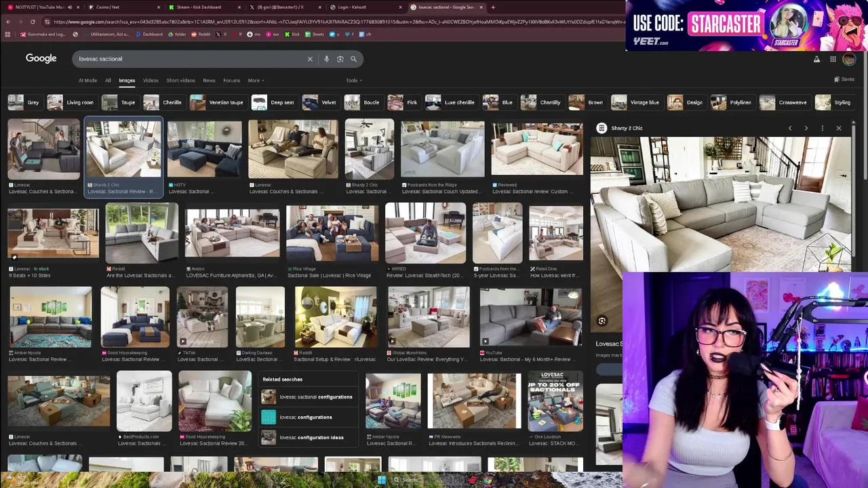Open three-dot options in preview panel
The image size is (868, 488).
coord(823,128)
